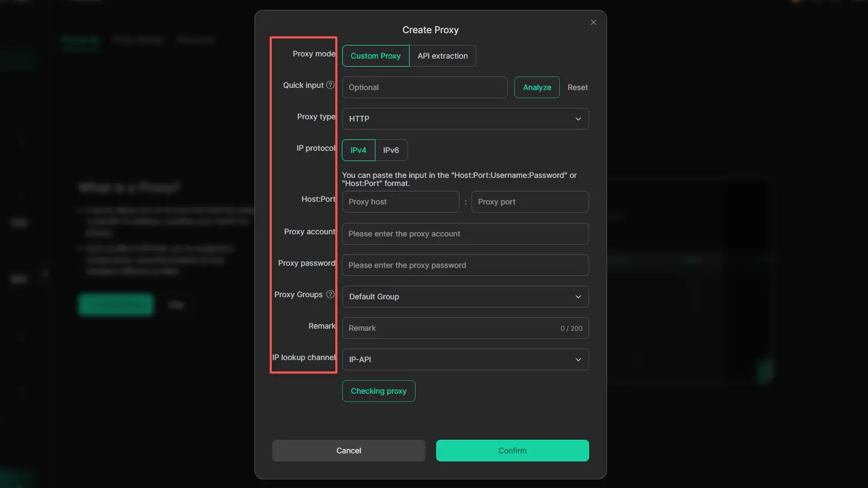868x488 pixels.
Task: Expand the Default Group dropdown
Action: (465, 297)
